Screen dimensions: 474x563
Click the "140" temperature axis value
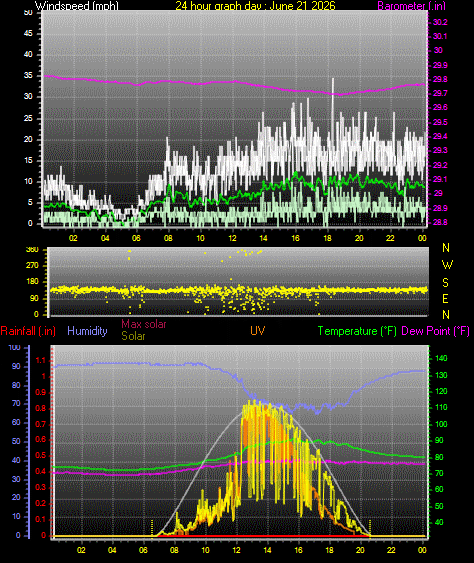click(441, 358)
